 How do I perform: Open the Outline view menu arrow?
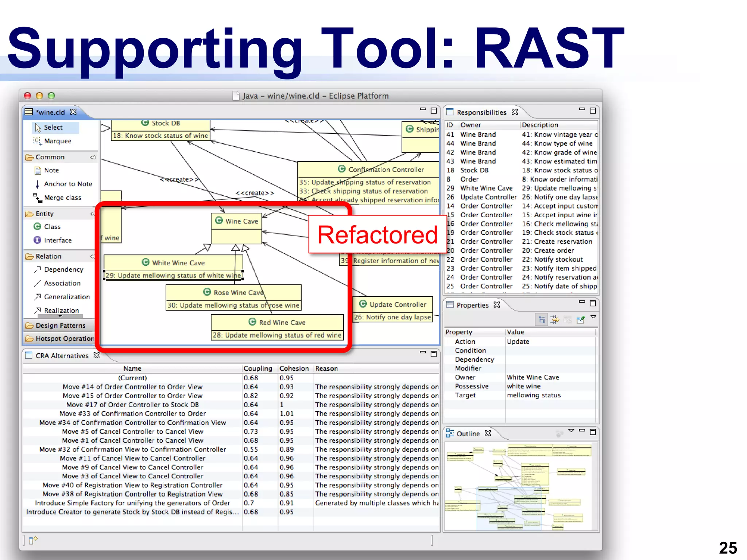(x=571, y=431)
